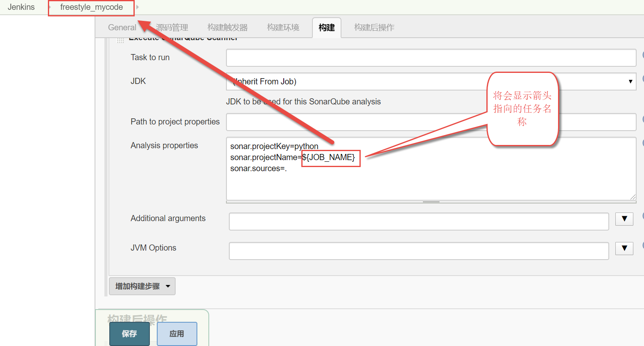Go to the 构建后操作 tab

374,27
